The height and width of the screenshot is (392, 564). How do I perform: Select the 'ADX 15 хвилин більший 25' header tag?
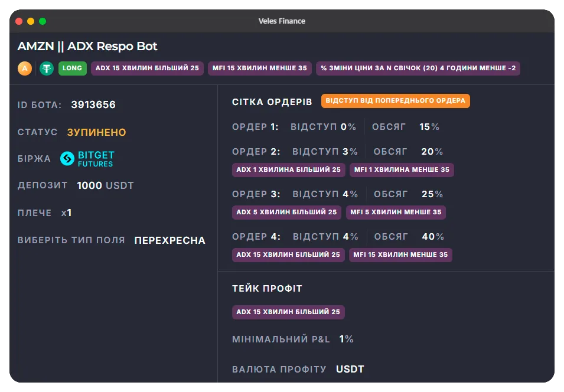(147, 68)
